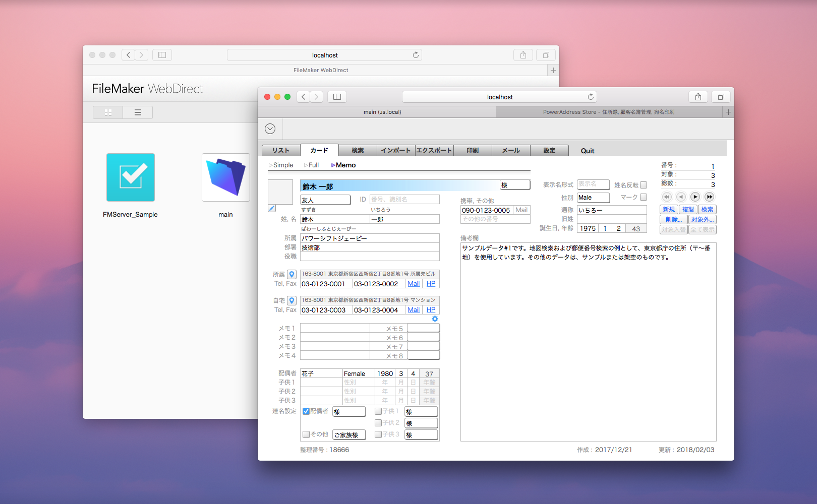Go back in front Safari window

[x=303, y=97]
